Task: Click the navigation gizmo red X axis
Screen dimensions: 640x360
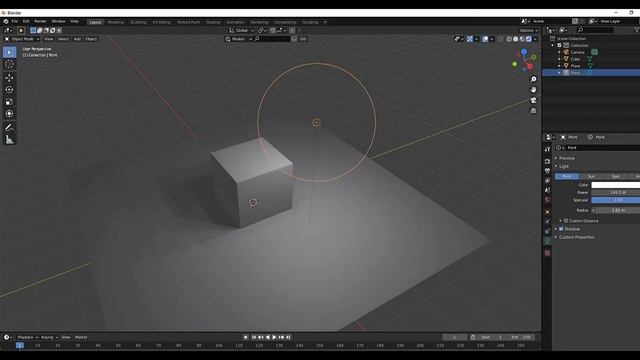Action: [x=530, y=66]
